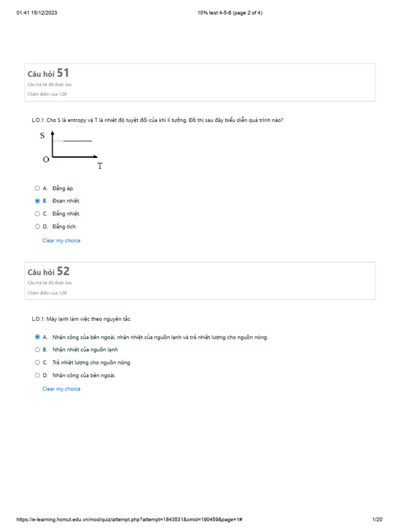Click the e-learning.hcmut.edu.vn URL in the footer

coord(130,520)
